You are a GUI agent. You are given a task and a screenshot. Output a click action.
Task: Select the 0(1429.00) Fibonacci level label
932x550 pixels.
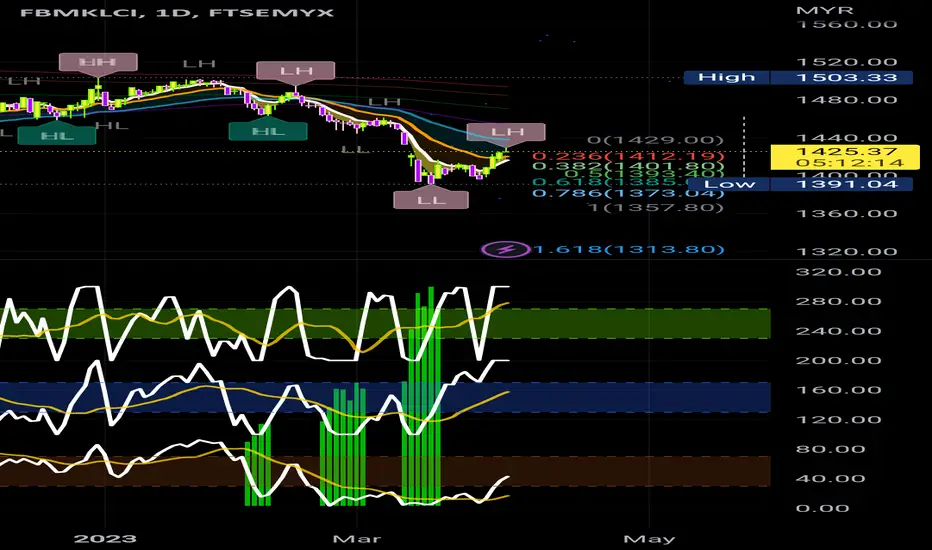(656, 140)
